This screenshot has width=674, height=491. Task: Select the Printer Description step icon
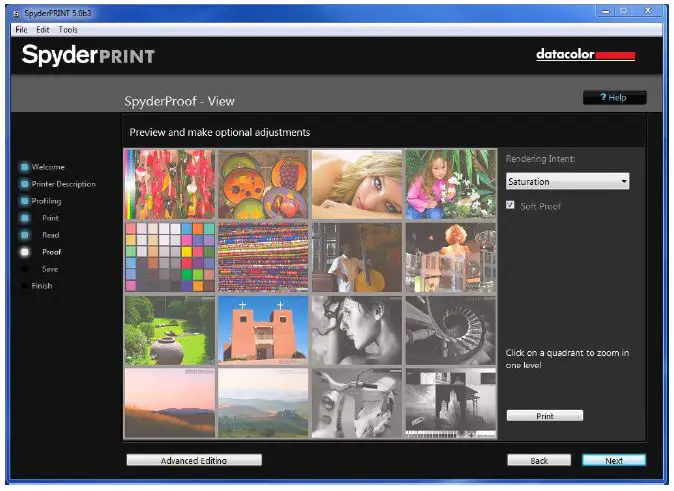[x=25, y=184]
